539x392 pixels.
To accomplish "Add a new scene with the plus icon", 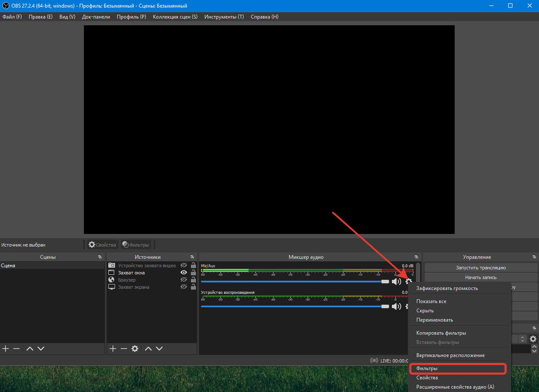I will [5, 348].
